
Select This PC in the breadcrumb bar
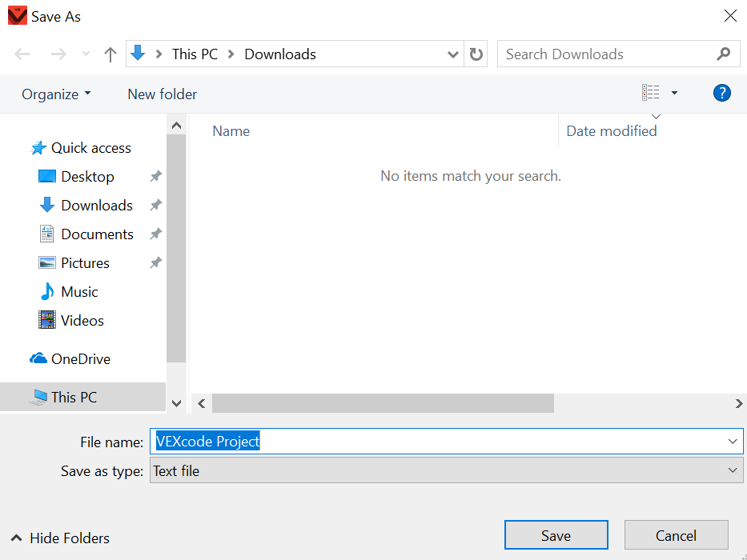(194, 54)
